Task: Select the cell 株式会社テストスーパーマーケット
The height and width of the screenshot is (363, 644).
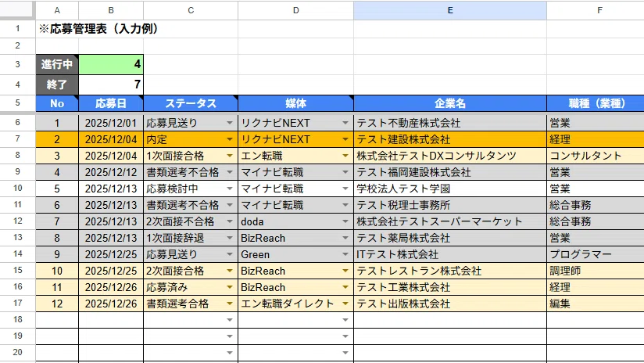Action: pyautogui.click(x=450, y=221)
